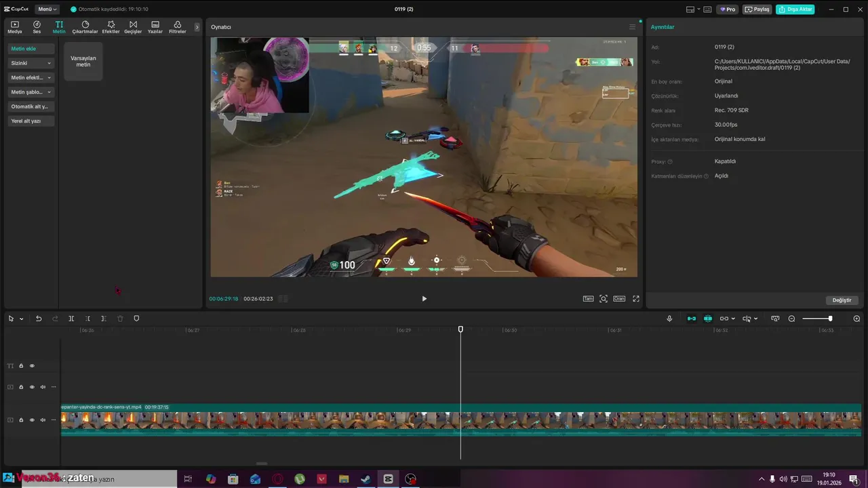Open the CapCut Menü dropdown
Screen dimensions: 868x488
pos(47,9)
